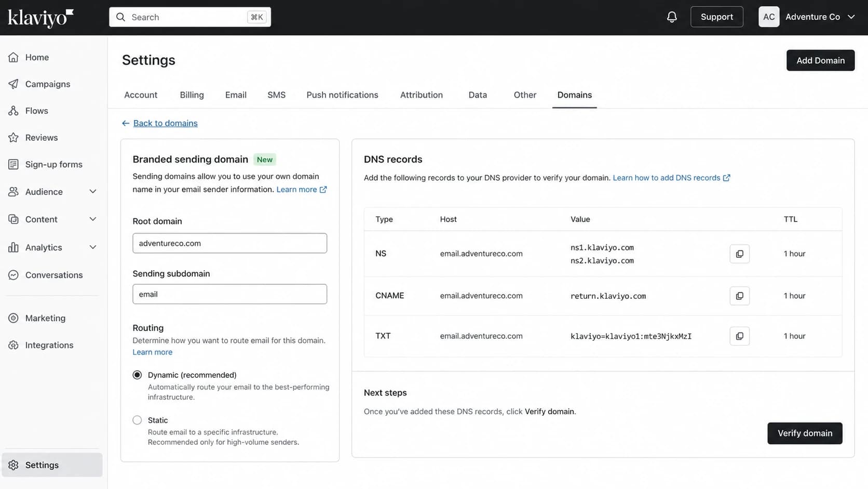The width and height of the screenshot is (868, 489).
Task: Click the back arrow next to Back to domains
Action: (126, 123)
